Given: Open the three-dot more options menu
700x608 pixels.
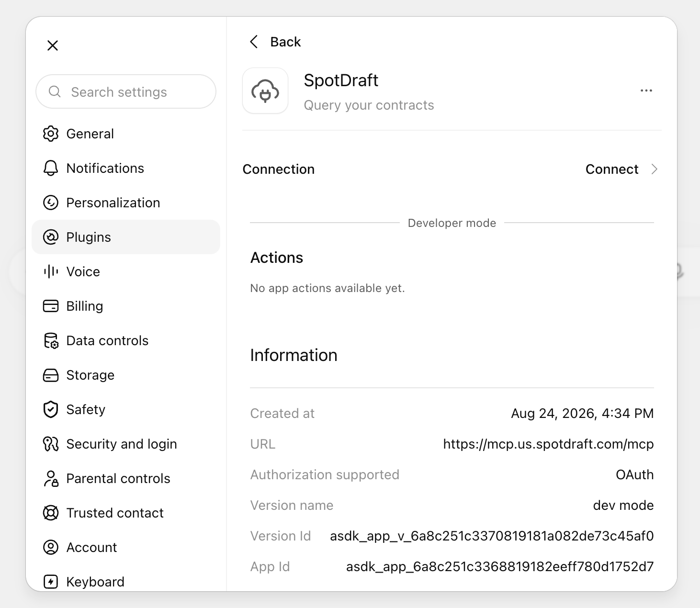Looking at the screenshot, I should [646, 90].
